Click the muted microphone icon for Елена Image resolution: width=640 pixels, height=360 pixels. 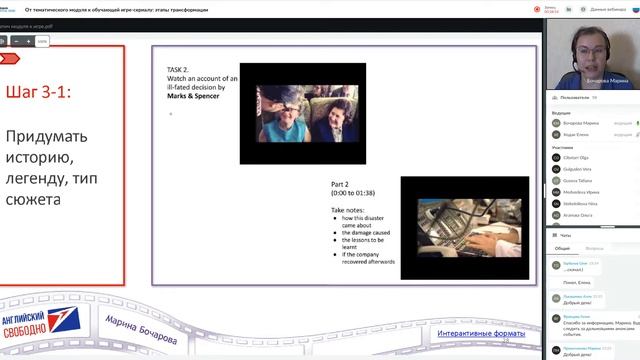(x=638, y=134)
